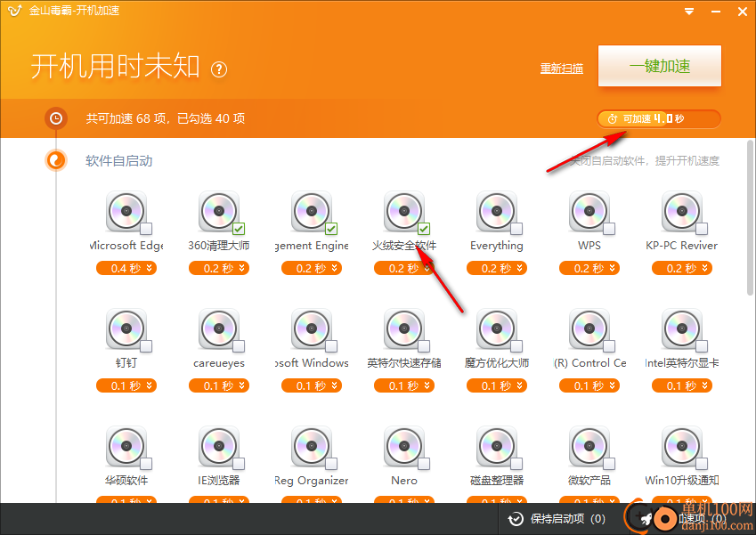Image resolution: width=756 pixels, height=535 pixels.
Task: Click the clock icon beside 共可加速 68 项
Action: click(x=56, y=118)
